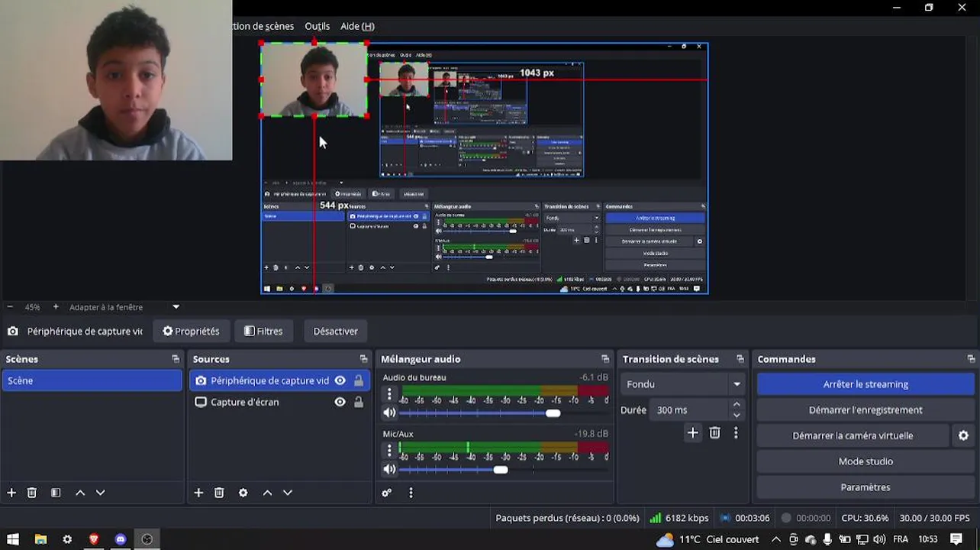Toggle visibility of Capture d'écran source
This screenshot has width=980, height=550.
(x=340, y=402)
